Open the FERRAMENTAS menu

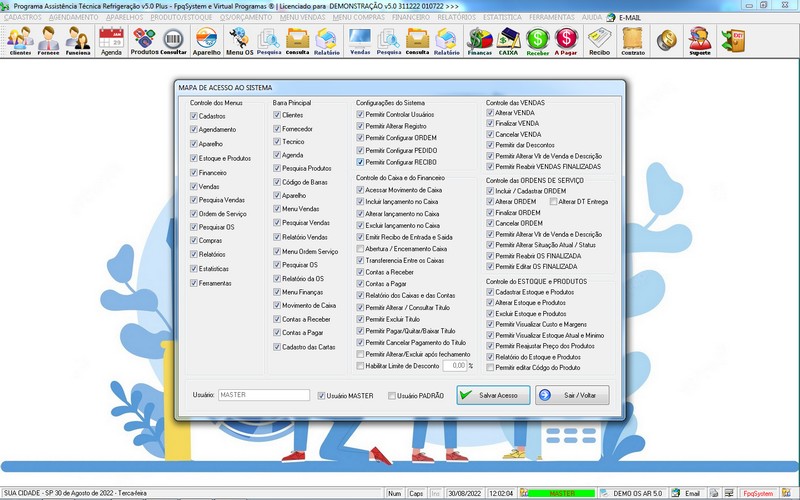(552, 17)
